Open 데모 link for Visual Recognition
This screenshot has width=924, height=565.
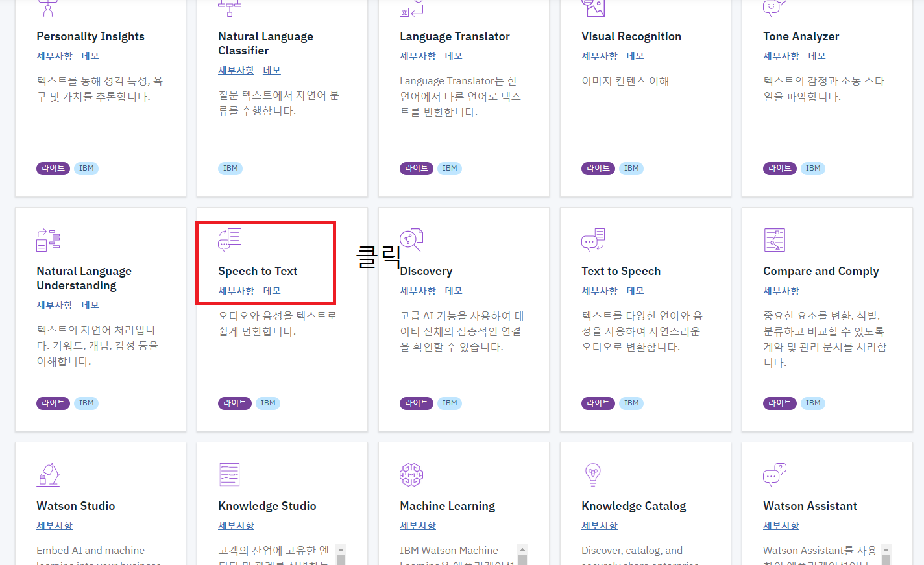point(635,56)
